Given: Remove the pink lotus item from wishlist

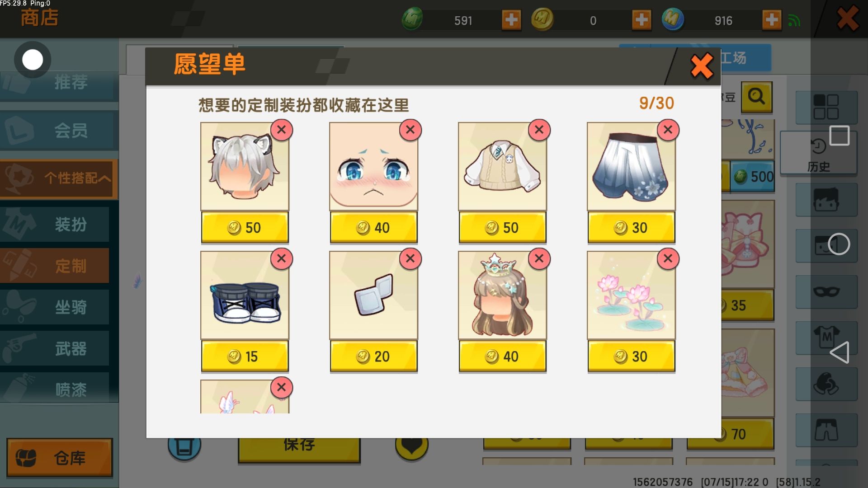Looking at the screenshot, I should tap(668, 259).
